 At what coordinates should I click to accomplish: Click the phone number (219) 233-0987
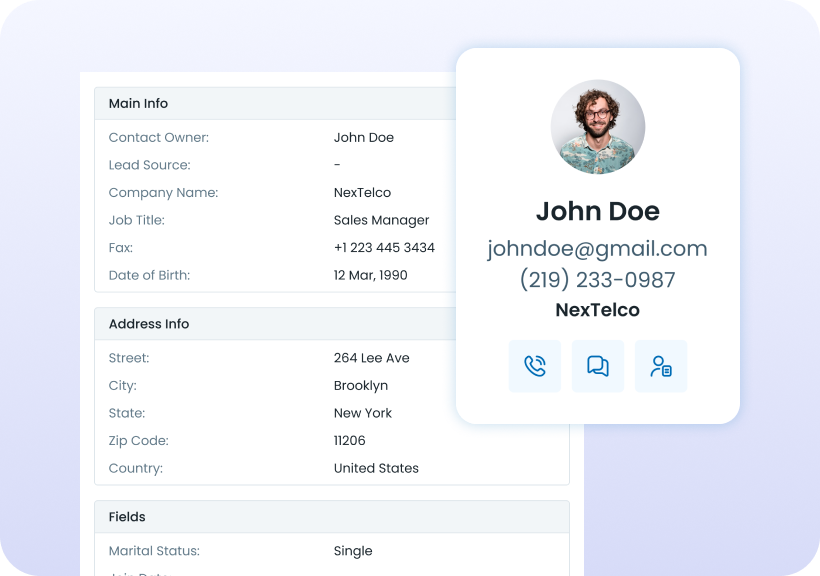tap(597, 280)
